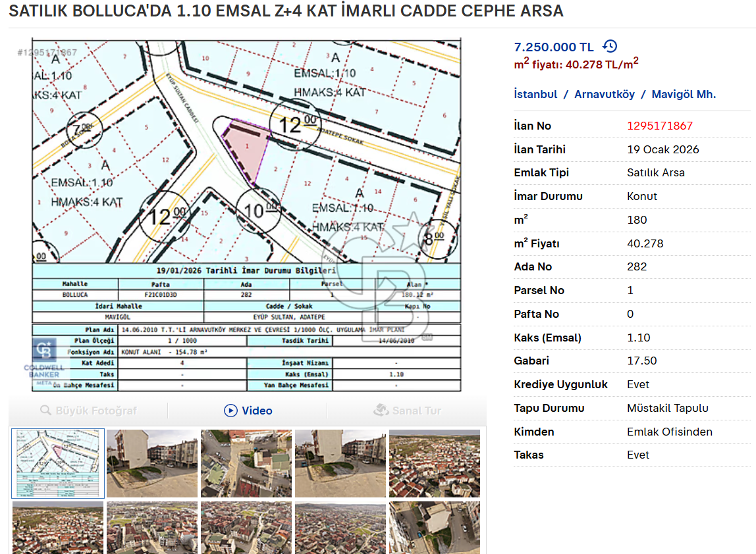Select the Emlak Ofisinden seller value
The width and height of the screenshot is (756, 554).
(669, 432)
